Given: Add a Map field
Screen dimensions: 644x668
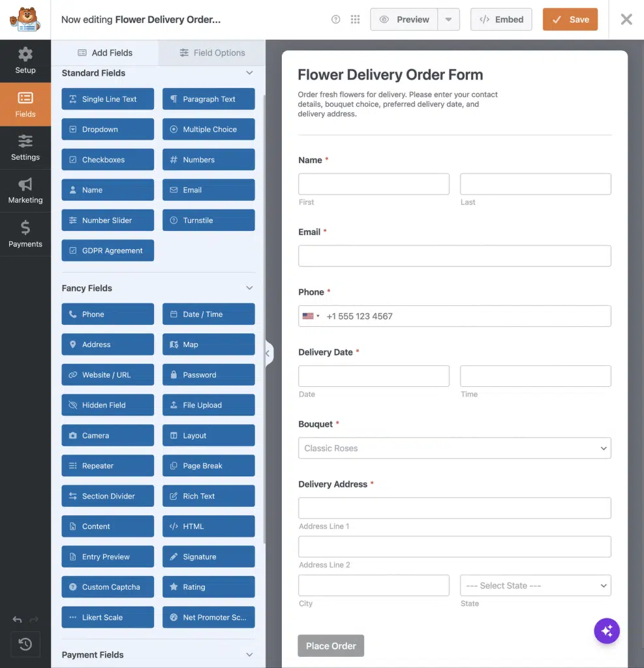Looking at the screenshot, I should tap(208, 344).
